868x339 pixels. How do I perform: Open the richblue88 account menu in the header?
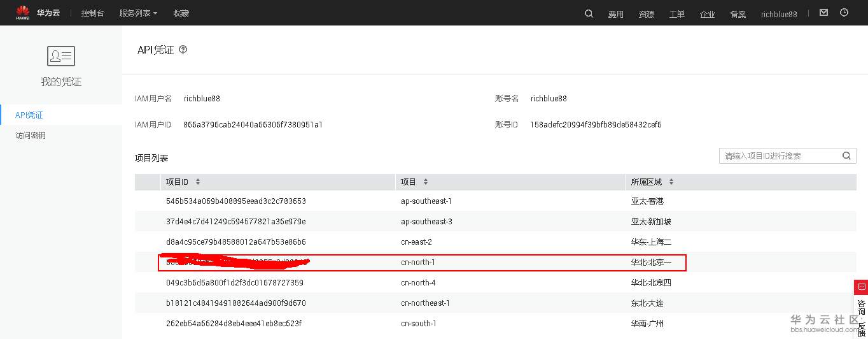779,14
